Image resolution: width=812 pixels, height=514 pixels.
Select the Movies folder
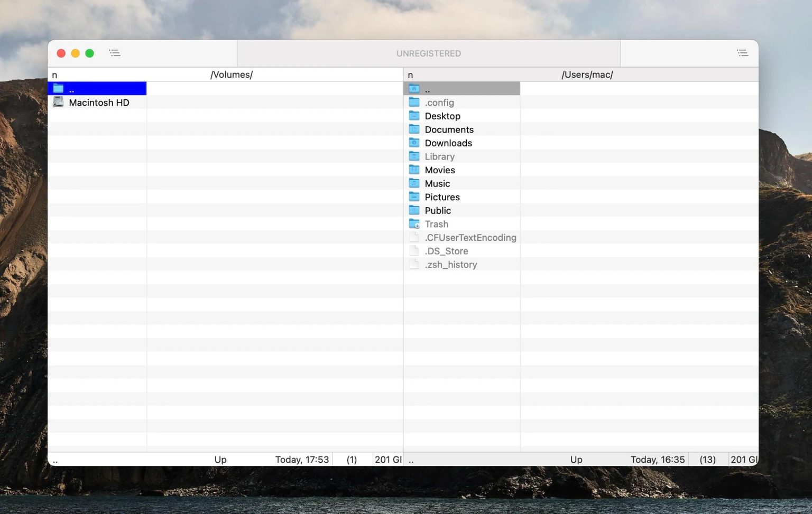(x=440, y=170)
